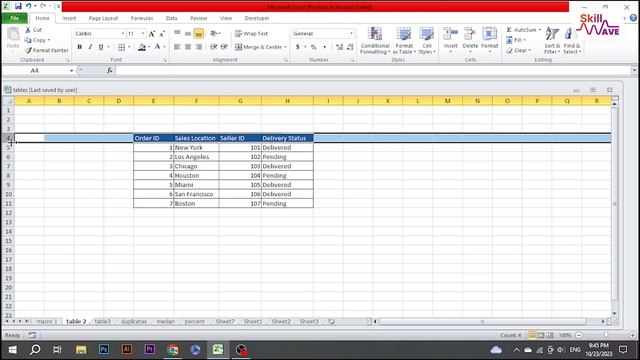640x360 pixels.
Task: Toggle Italic formatting
Action: pos(90,47)
